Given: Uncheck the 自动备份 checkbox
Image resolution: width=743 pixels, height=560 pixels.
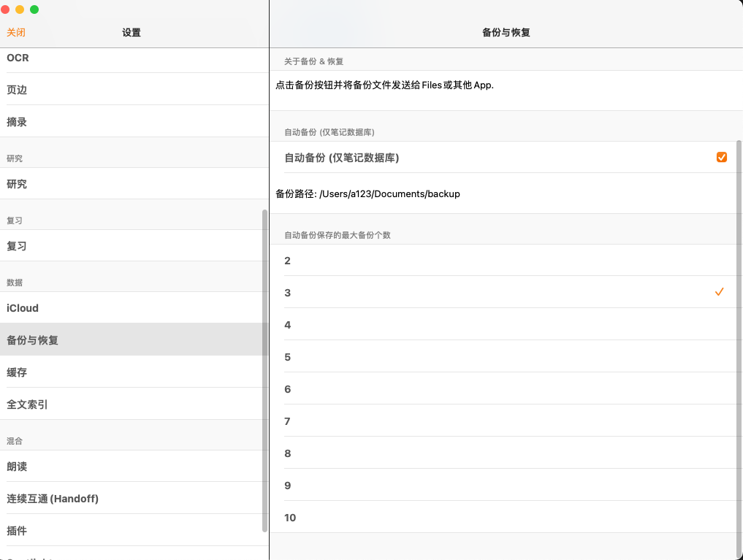Looking at the screenshot, I should click(722, 157).
